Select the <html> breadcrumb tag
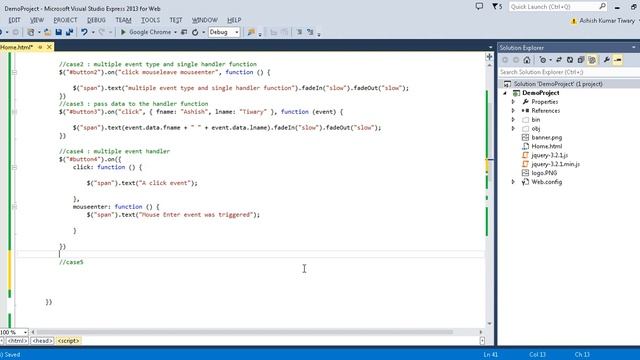640x360 pixels. [17, 341]
